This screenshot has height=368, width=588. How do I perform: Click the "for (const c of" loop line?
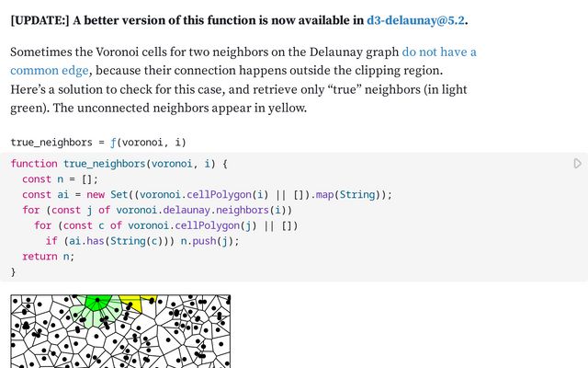pos(165,225)
